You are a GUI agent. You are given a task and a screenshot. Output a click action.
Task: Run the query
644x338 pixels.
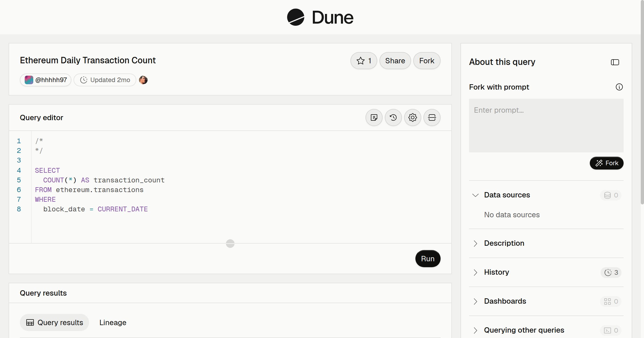point(428,259)
